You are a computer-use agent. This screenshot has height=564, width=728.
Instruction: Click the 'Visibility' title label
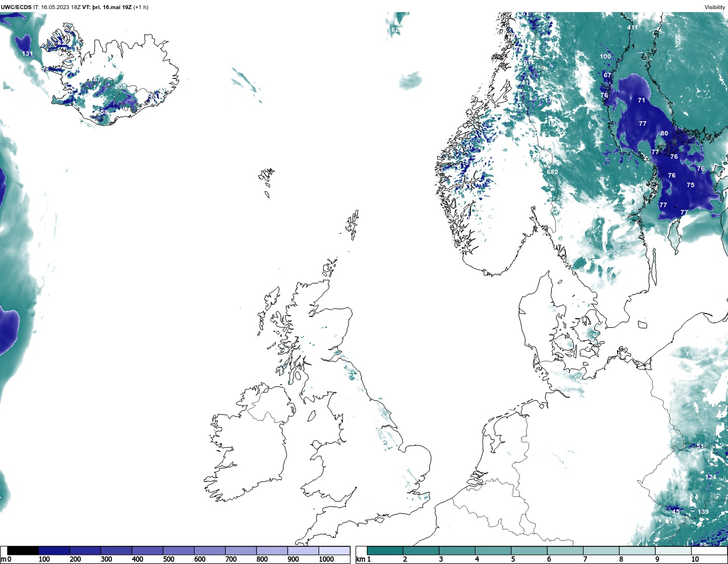[x=715, y=7]
